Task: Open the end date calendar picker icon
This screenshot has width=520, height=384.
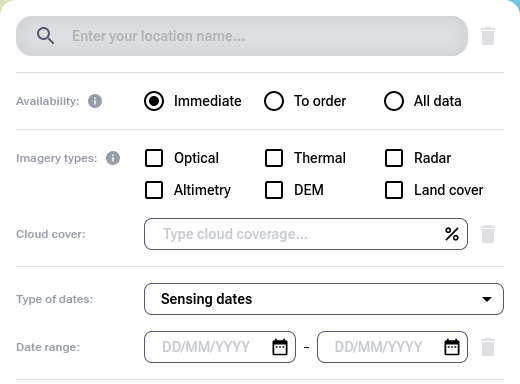Action: pyautogui.click(x=452, y=347)
